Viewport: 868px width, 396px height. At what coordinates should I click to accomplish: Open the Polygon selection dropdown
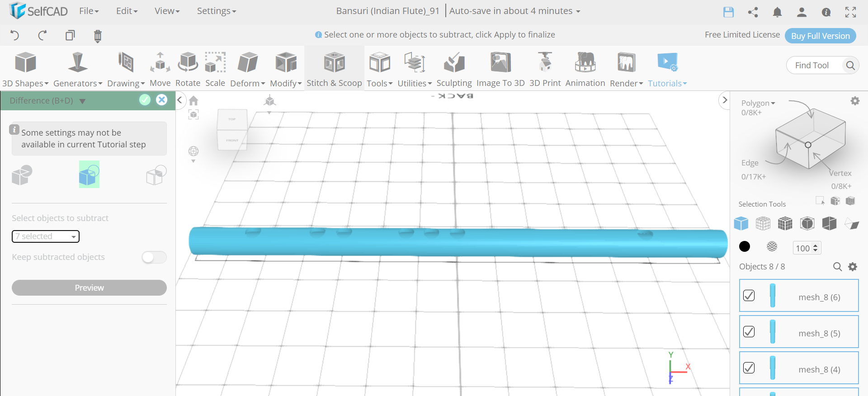pos(758,103)
